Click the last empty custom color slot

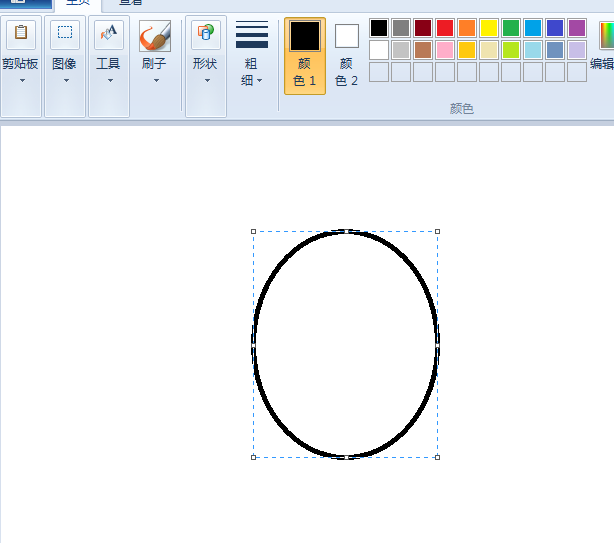coord(577,72)
